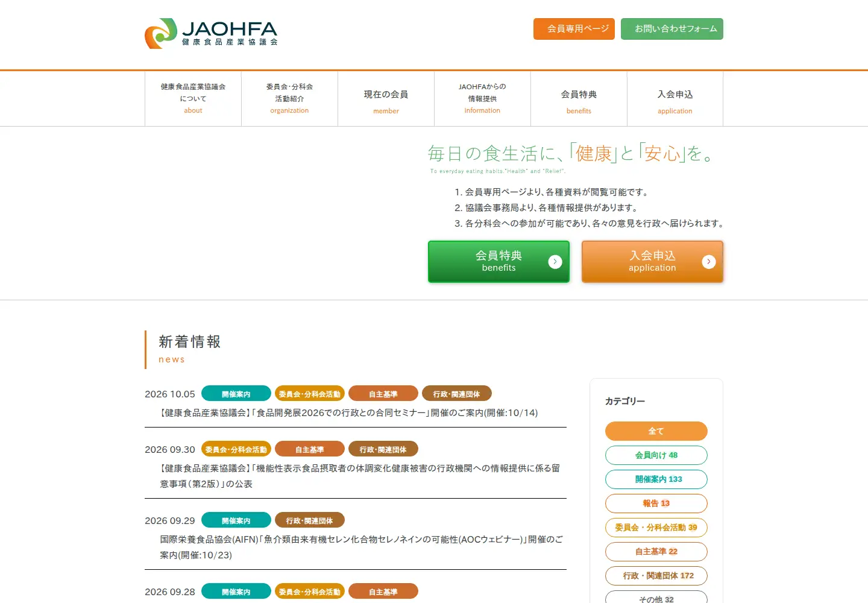Filter by 委員会・分科会活動 39 category
868x603 pixels.
click(656, 528)
